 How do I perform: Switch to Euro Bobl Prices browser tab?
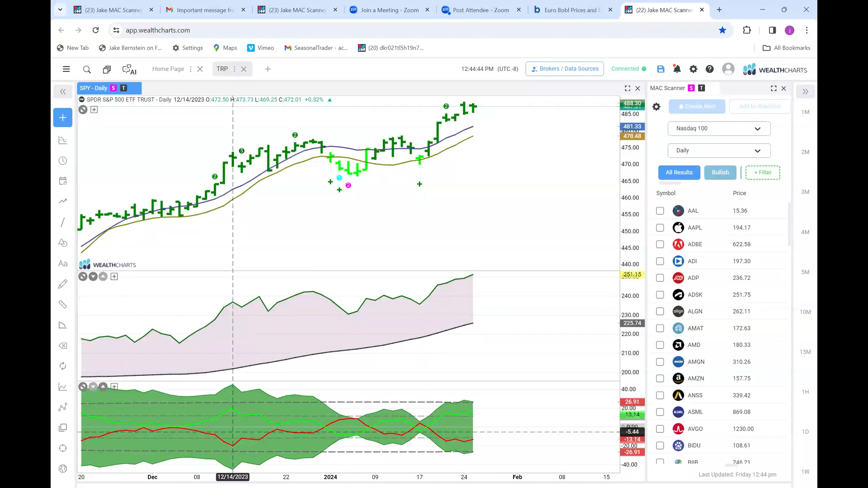click(x=573, y=10)
